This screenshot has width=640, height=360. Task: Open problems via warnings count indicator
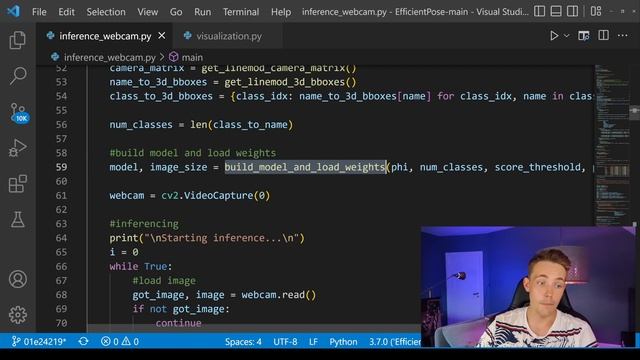pos(130,341)
